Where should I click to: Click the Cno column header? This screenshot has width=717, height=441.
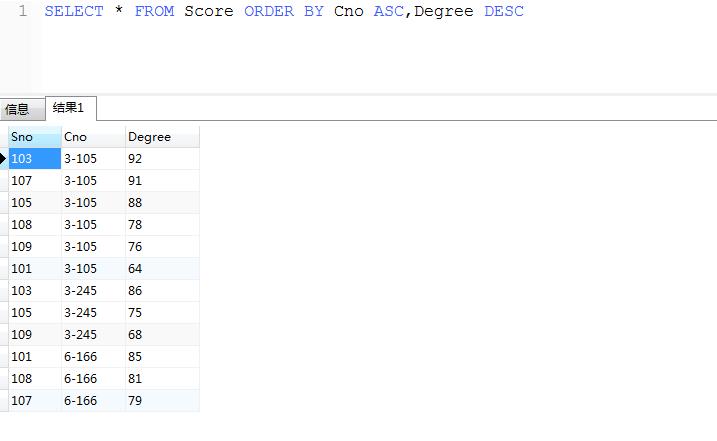click(93, 137)
